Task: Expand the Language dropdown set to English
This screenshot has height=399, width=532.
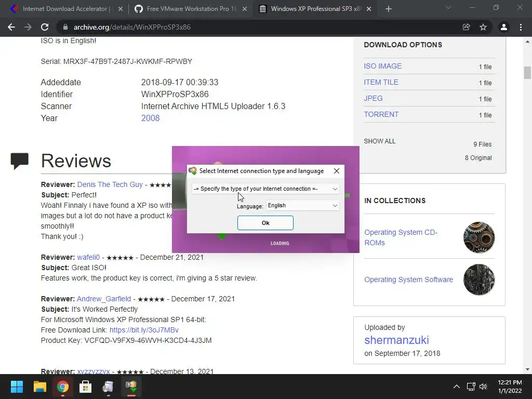Action: [x=303, y=206]
